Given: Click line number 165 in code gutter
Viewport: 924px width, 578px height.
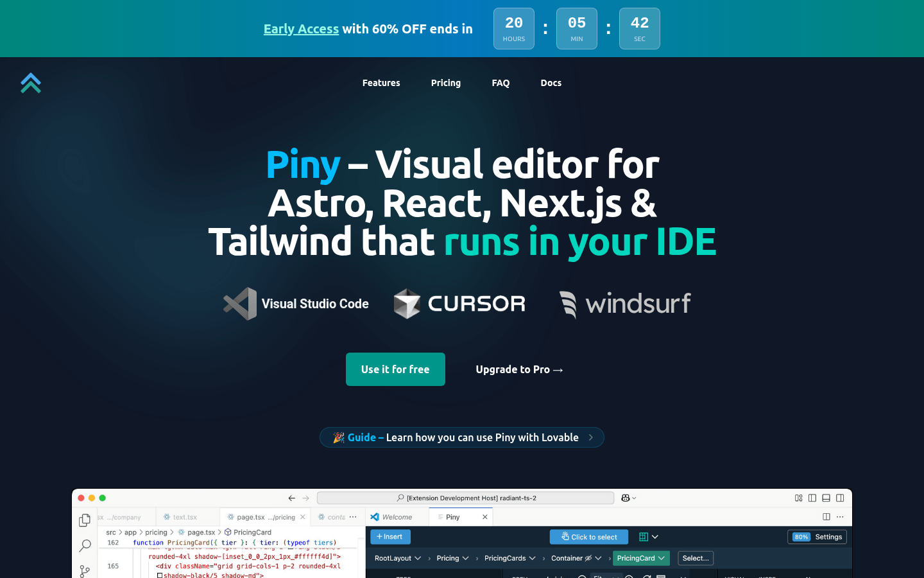Looking at the screenshot, I should click(x=113, y=566).
